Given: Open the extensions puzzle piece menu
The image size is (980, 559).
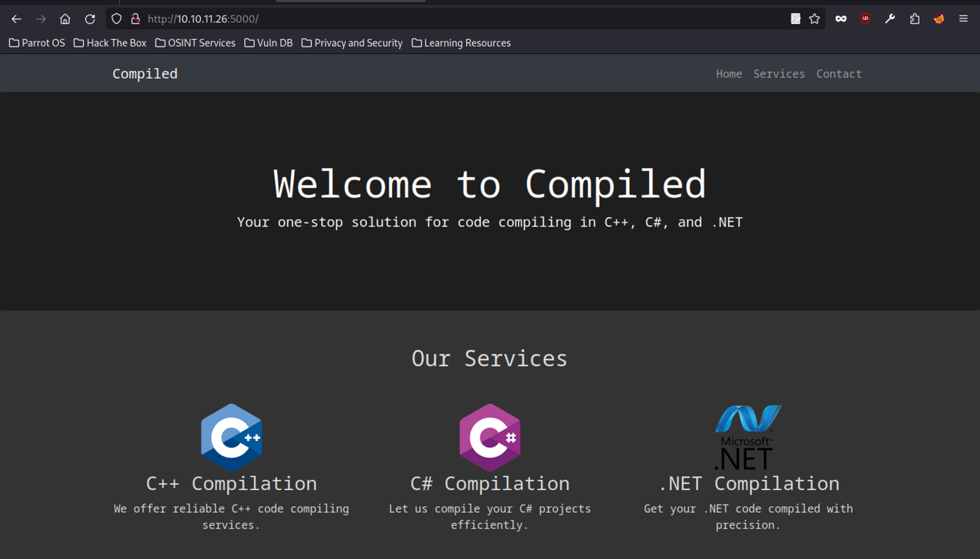Looking at the screenshot, I should click(914, 19).
